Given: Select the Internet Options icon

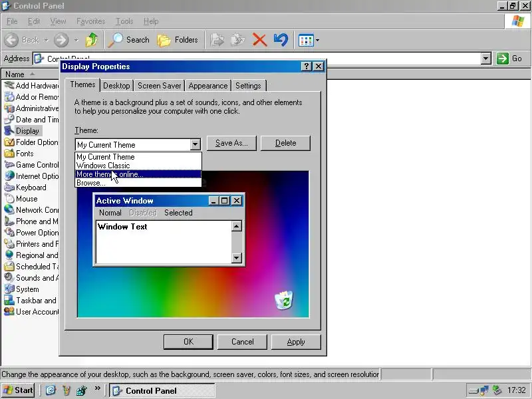Looking at the screenshot, I should [x=9, y=176].
